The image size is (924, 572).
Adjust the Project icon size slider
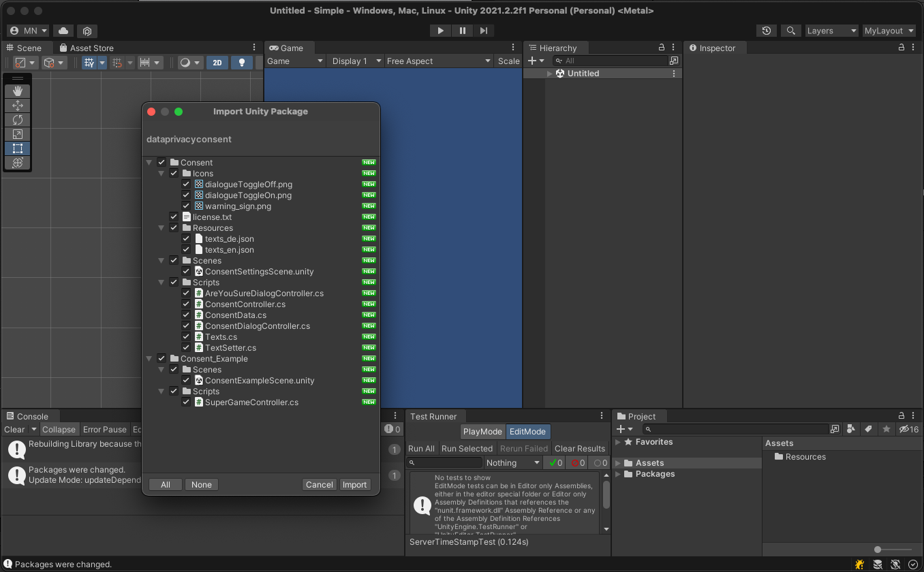(878, 550)
